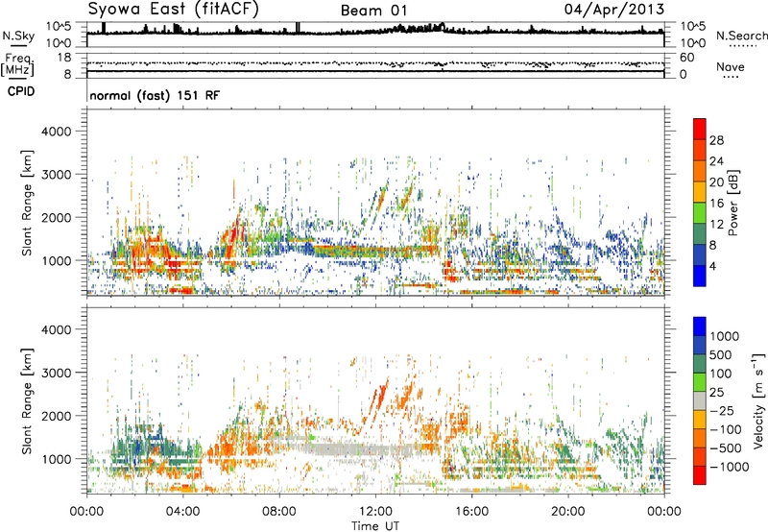Click the light green segment of power colorbar
The width and height of the screenshot is (768, 532).
click(700, 213)
